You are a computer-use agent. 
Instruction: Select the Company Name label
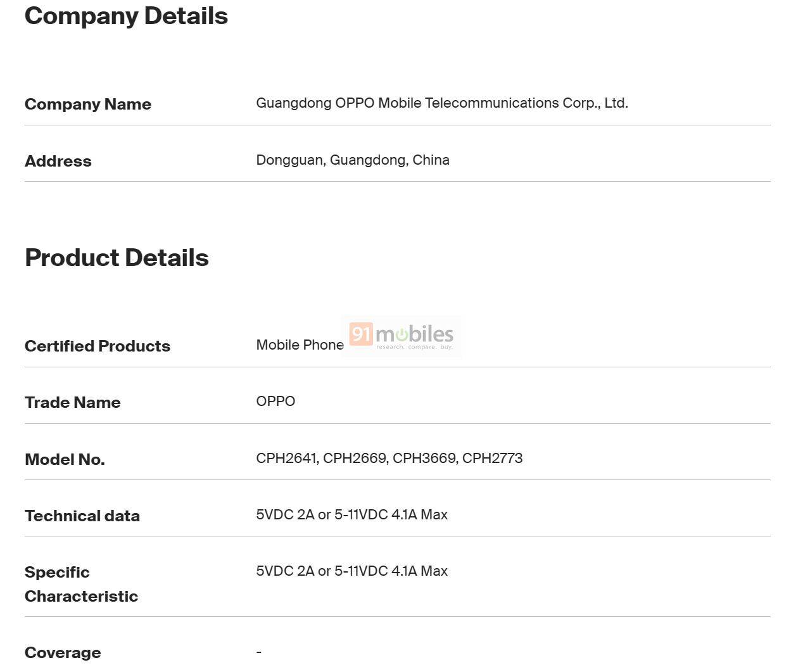point(88,105)
